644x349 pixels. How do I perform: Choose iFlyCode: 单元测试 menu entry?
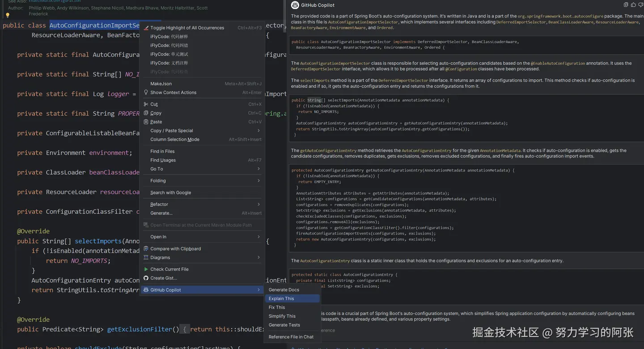(x=203, y=54)
